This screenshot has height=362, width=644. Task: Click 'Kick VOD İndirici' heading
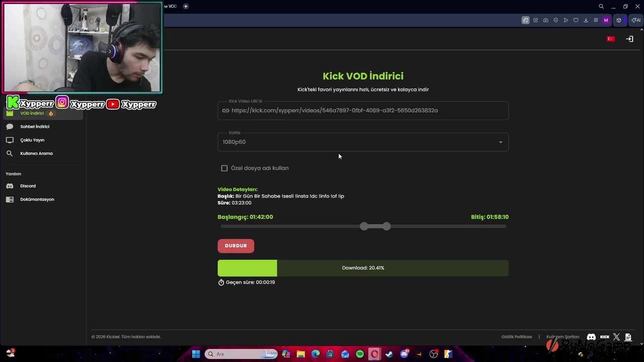pyautogui.click(x=363, y=76)
